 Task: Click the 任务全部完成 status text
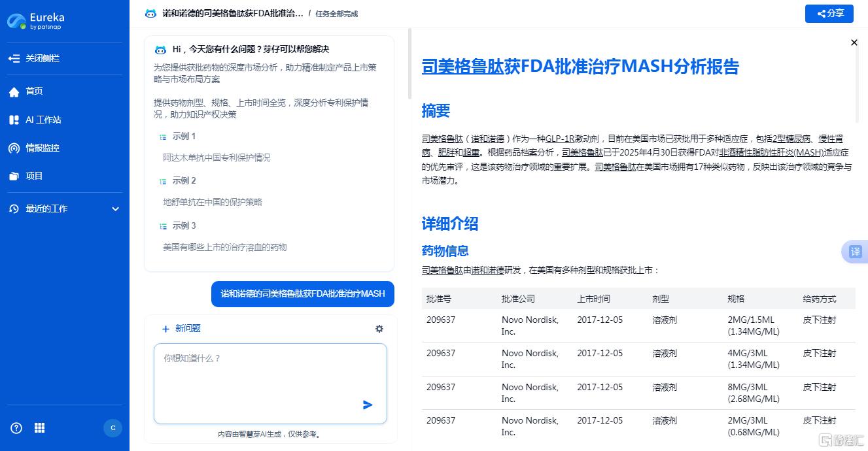click(x=337, y=14)
